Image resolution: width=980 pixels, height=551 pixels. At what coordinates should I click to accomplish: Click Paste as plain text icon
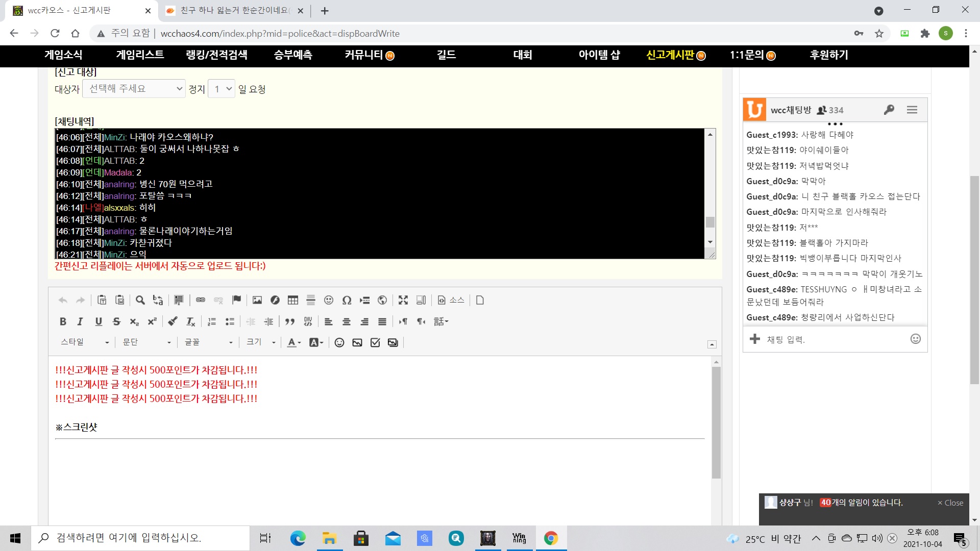pos(102,300)
